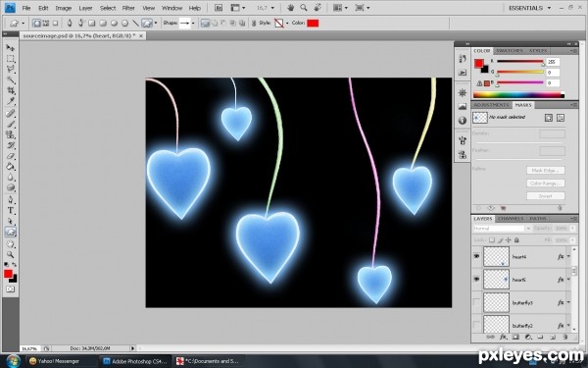Select the Magic Wand tool

[x=10, y=80]
